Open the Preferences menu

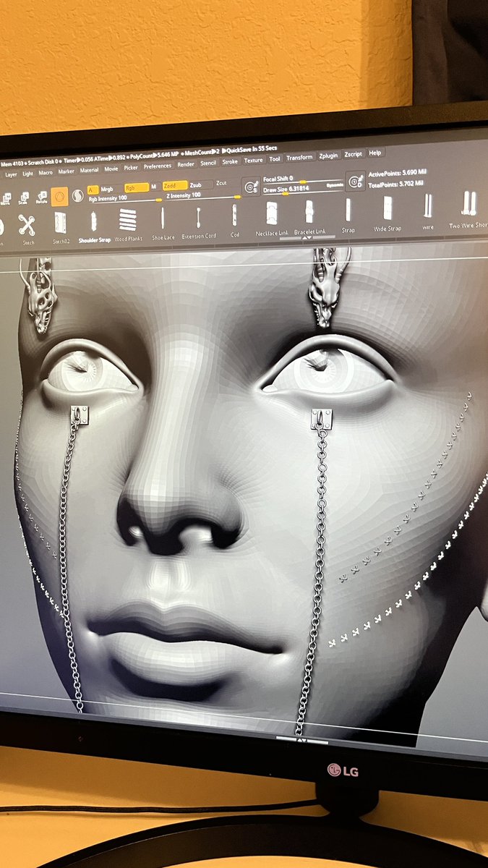coord(158,166)
